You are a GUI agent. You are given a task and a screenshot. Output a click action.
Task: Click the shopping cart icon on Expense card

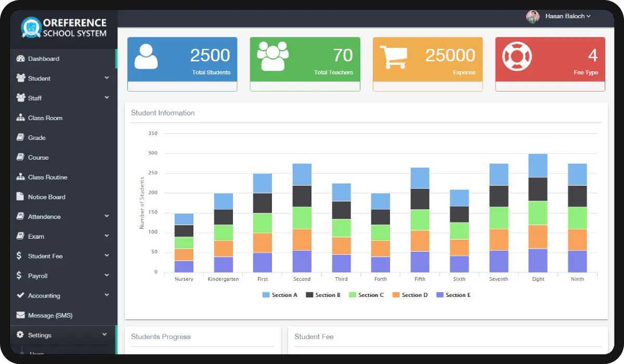click(x=393, y=57)
